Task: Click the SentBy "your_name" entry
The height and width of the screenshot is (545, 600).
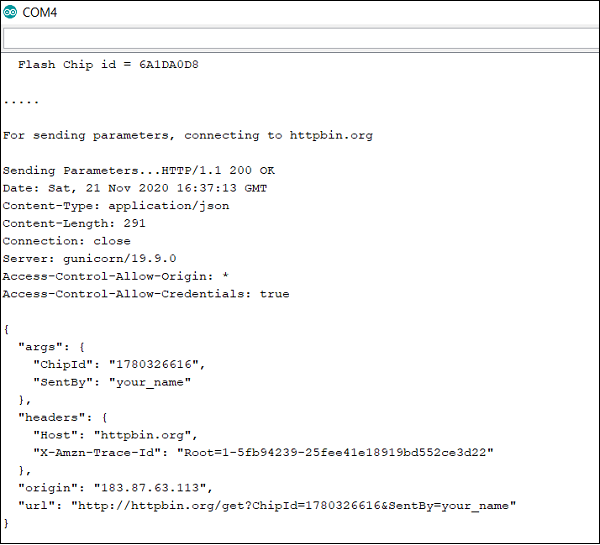Action: pyautogui.click(x=112, y=382)
